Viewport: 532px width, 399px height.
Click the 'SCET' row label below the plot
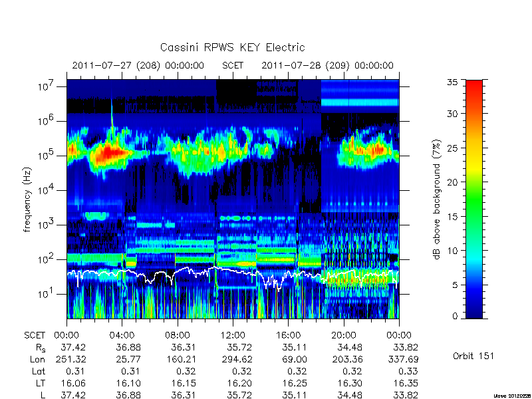(35, 335)
